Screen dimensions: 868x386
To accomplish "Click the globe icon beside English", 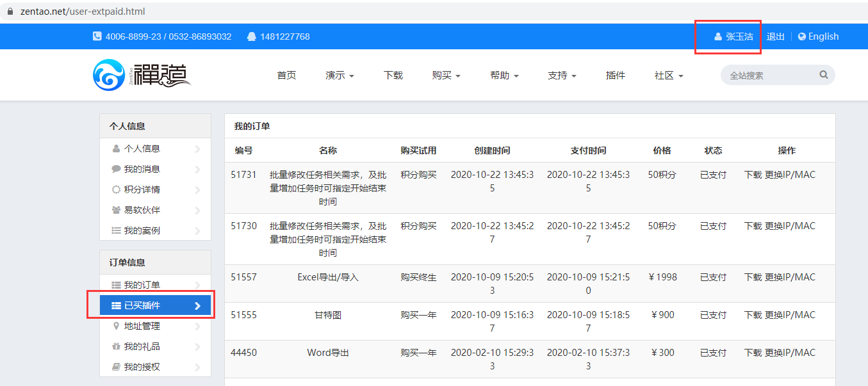I will (x=801, y=36).
